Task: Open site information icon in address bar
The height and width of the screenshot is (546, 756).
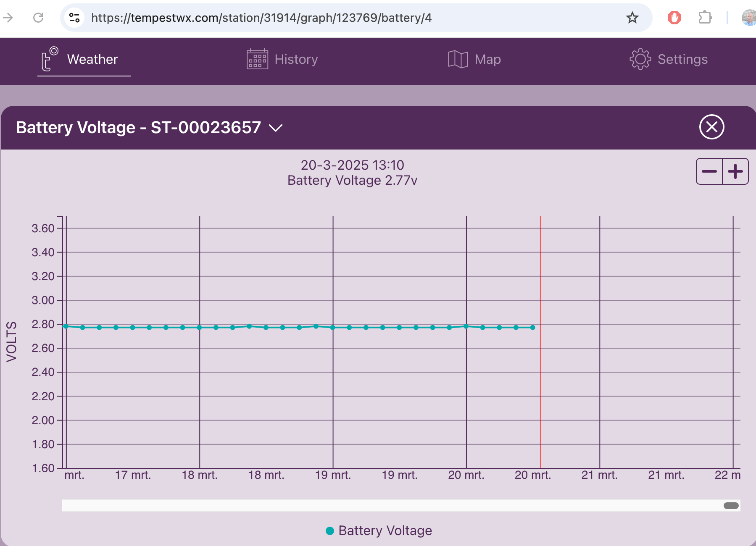Action: 74,18
